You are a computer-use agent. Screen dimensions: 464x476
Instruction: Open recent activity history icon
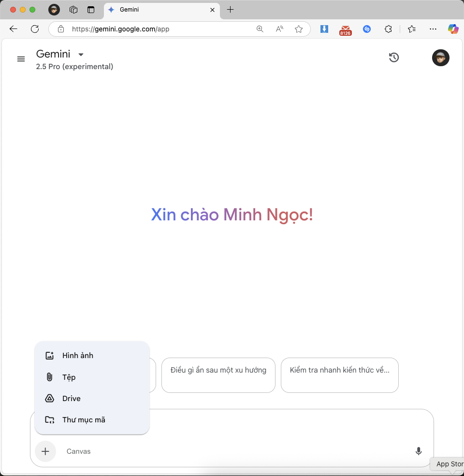(x=394, y=58)
